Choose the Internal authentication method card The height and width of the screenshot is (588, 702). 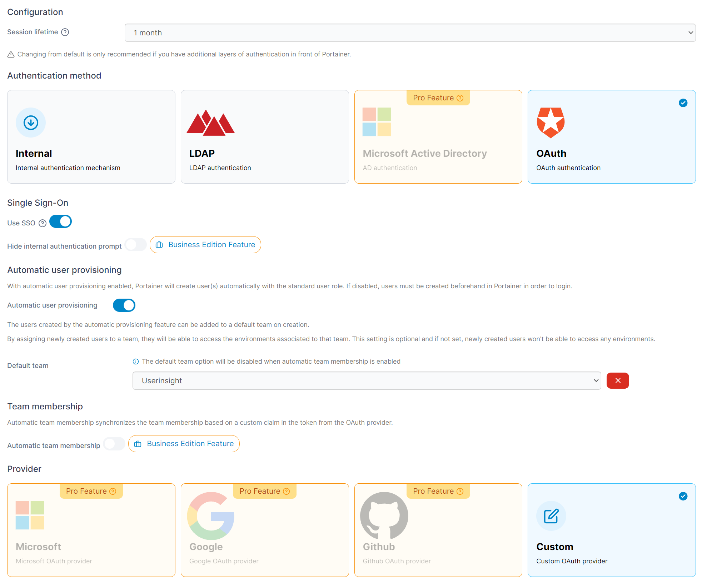91,137
